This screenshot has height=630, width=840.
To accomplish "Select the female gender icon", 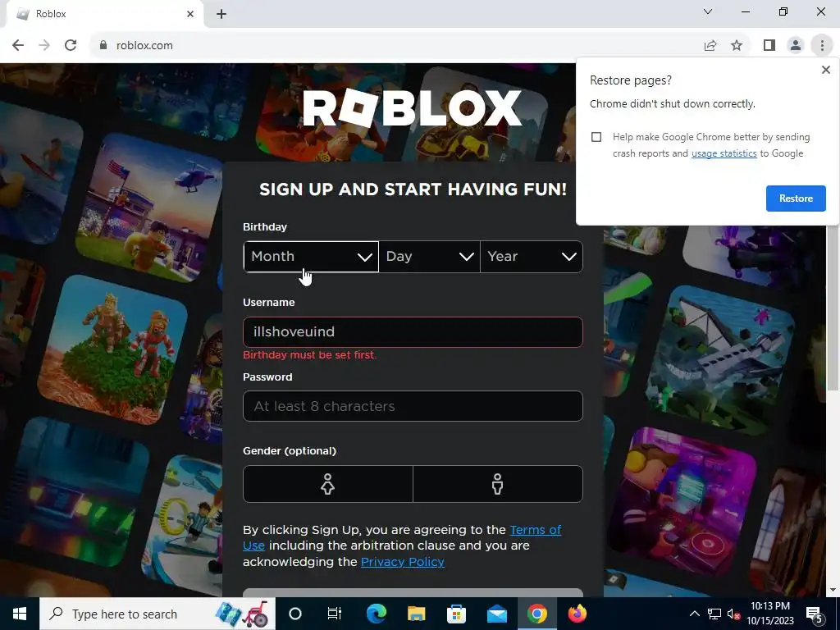I will tap(328, 484).
